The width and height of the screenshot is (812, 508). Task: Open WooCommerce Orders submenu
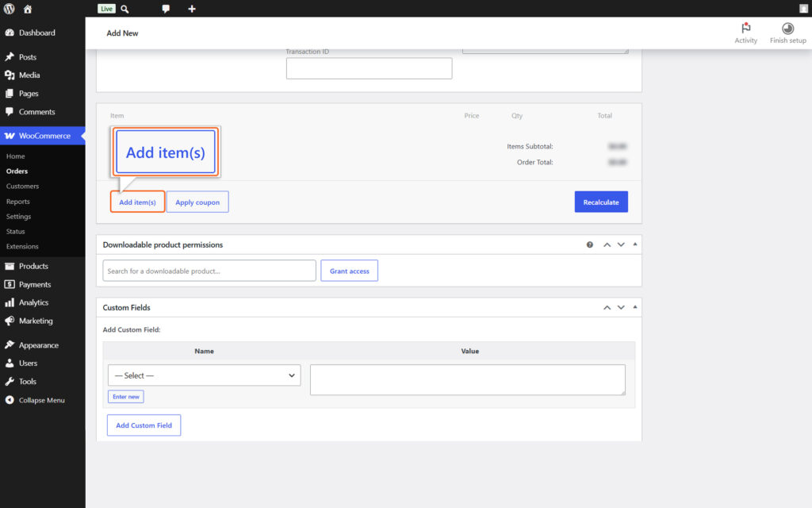tap(17, 171)
